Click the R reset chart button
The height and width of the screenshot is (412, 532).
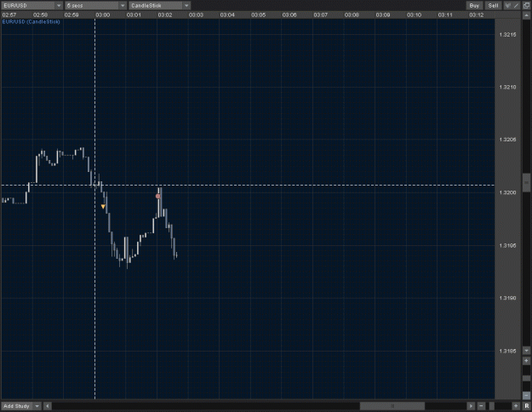tap(527, 406)
